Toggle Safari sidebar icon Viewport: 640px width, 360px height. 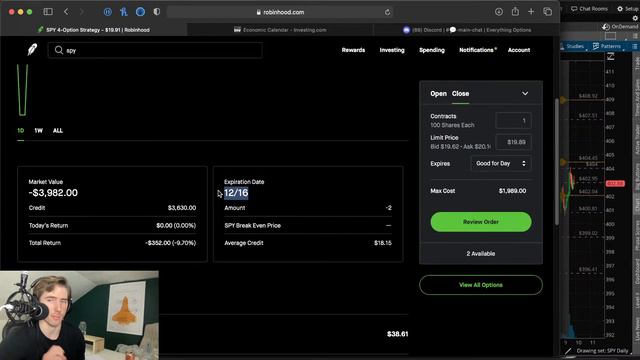click(48, 12)
